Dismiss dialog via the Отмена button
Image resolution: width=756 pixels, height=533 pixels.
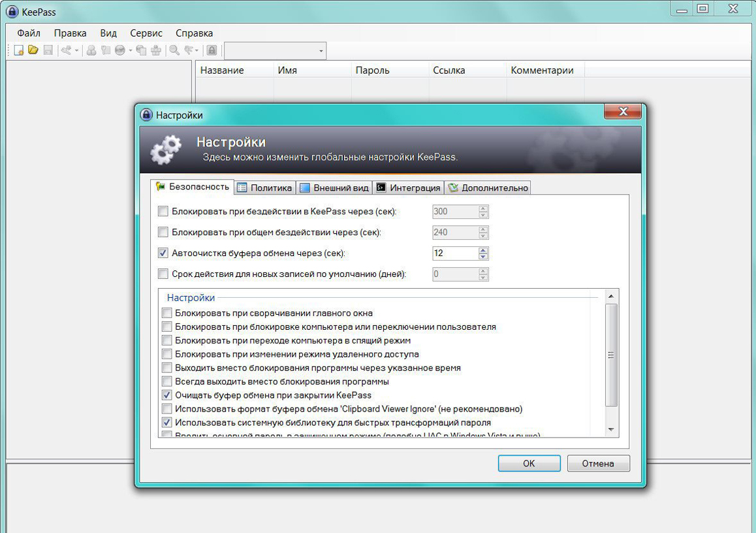click(598, 463)
